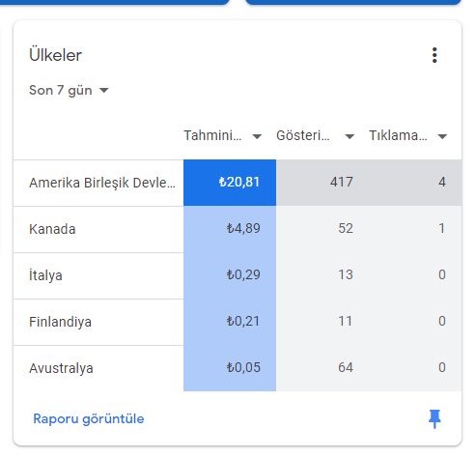Viewport: 476px width, 458px height.
Task: Click the Ülkeler card title
Action: pyautogui.click(x=55, y=55)
